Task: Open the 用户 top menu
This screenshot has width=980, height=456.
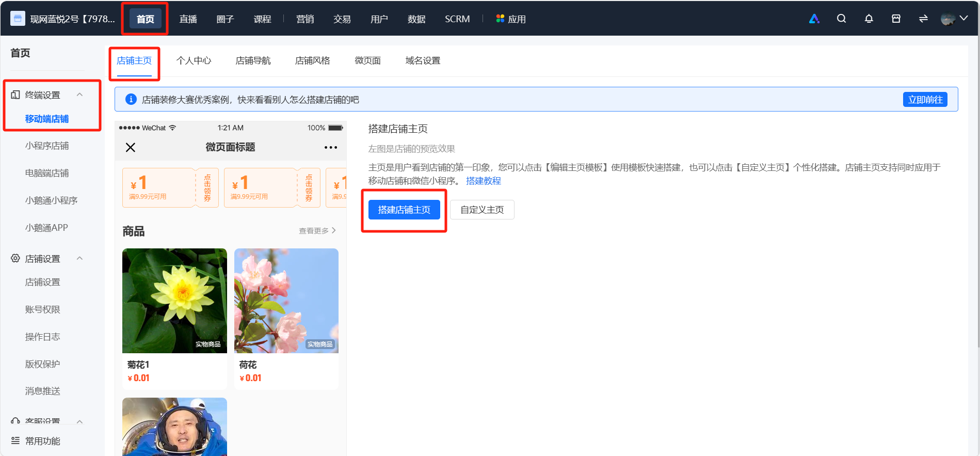Action: tap(379, 19)
